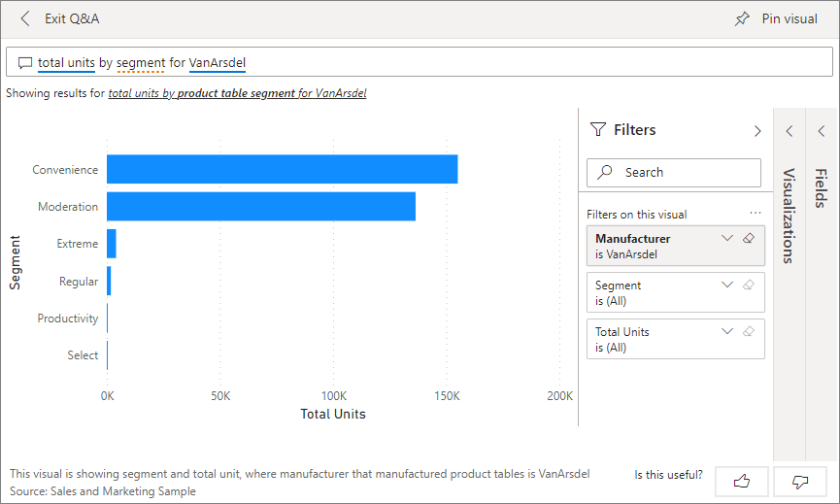The image size is (840, 504).
Task: Expand the Visualizations pane
Action: coord(789,131)
